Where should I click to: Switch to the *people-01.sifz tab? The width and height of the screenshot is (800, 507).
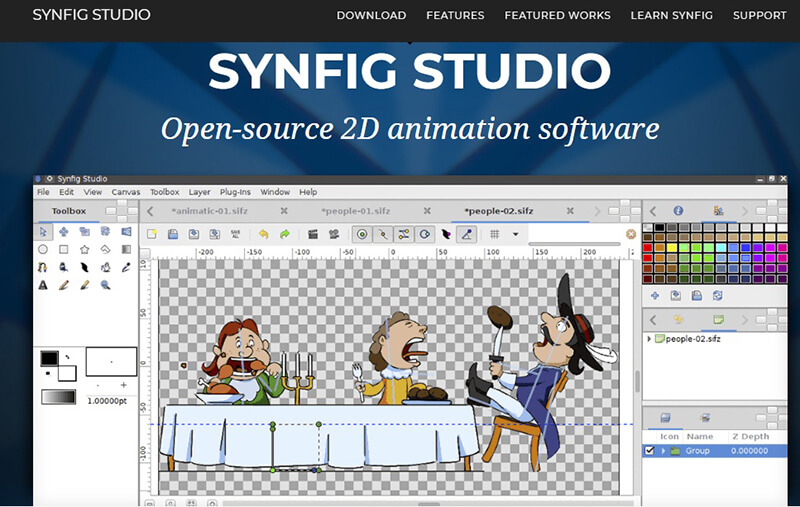pyautogui.click(x=356, y=211)
